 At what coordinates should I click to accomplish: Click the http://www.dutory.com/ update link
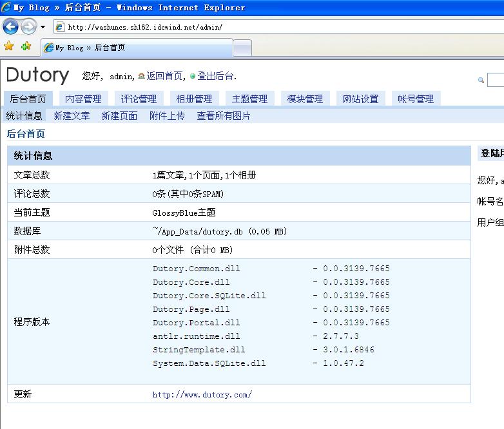202,395
